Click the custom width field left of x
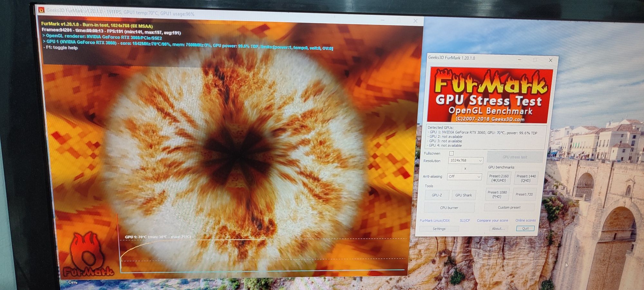The height and width of the screenshot is (290, 644). pyautogui.click(x=455, y=169)
